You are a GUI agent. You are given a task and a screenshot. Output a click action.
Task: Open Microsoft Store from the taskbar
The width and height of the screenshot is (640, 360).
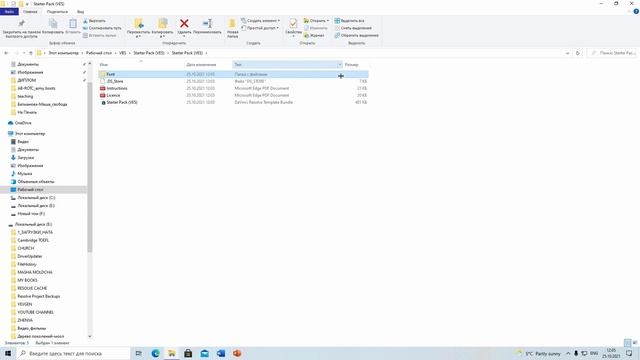tap(188, 353)
